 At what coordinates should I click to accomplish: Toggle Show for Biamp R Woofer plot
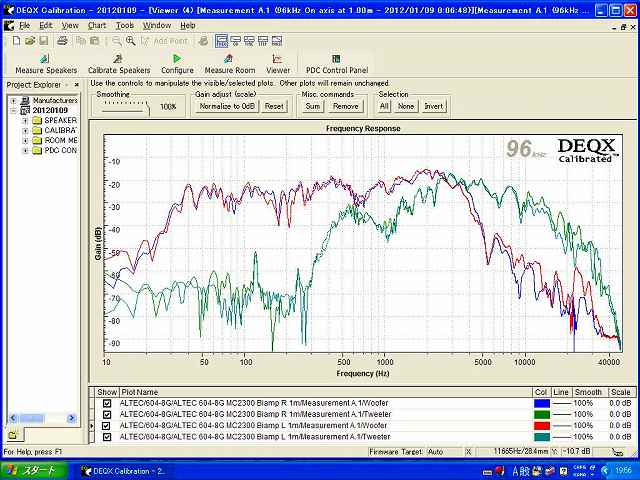[107, 403]
